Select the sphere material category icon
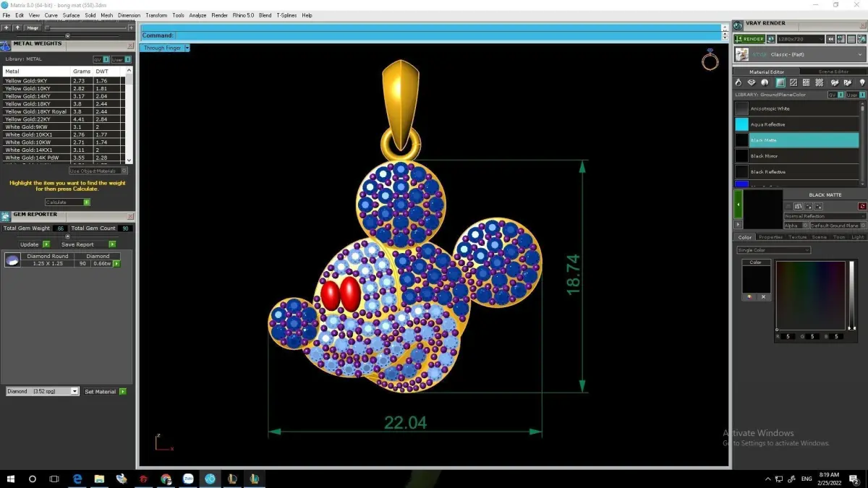Screen dimensions: 868x488 765,82
